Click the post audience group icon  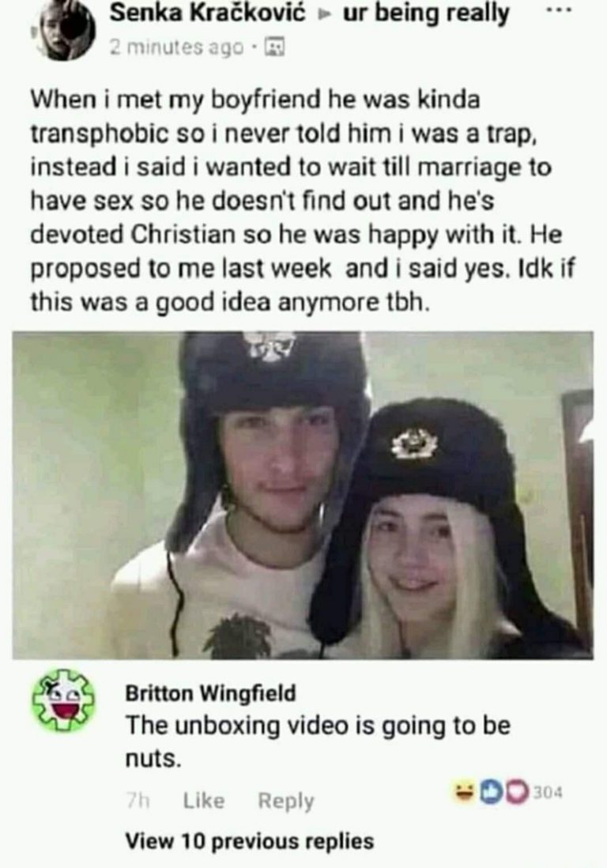pyautogui.click(x=276, y=48)
